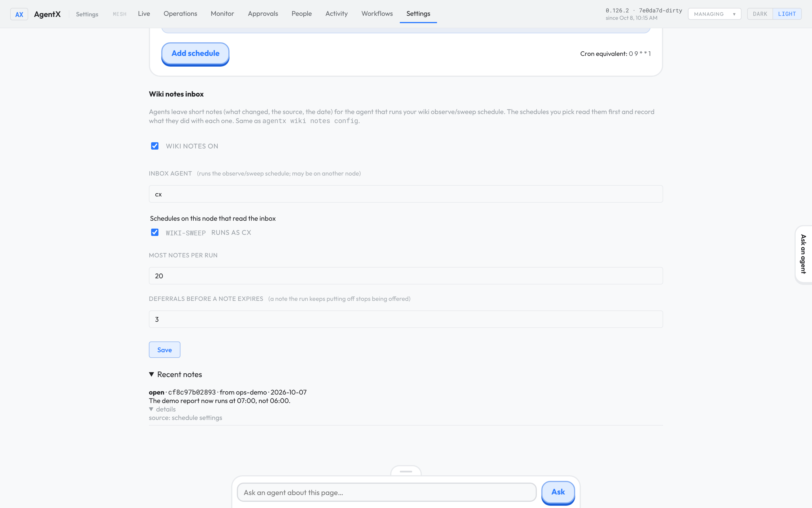Click the AgentX brand name
Viewport: 812px width, 508px height.
pyautogui.click(x=47, y=14)
